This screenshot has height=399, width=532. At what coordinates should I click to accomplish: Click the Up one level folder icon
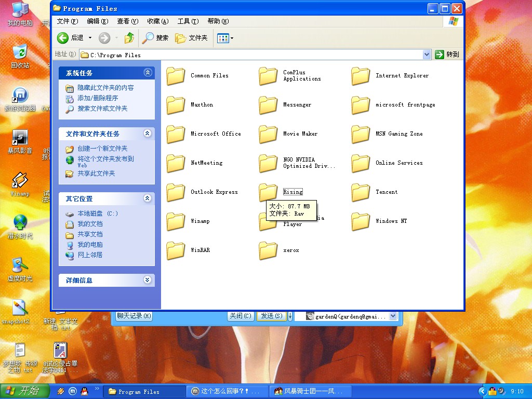click(x=129, y=37)
